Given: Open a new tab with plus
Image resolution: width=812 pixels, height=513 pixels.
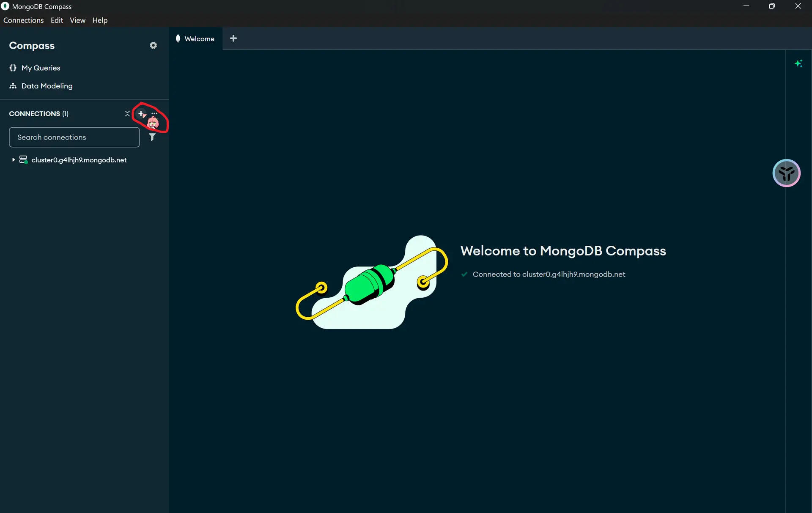Looking at the screenshot, I should coord(233,38).
